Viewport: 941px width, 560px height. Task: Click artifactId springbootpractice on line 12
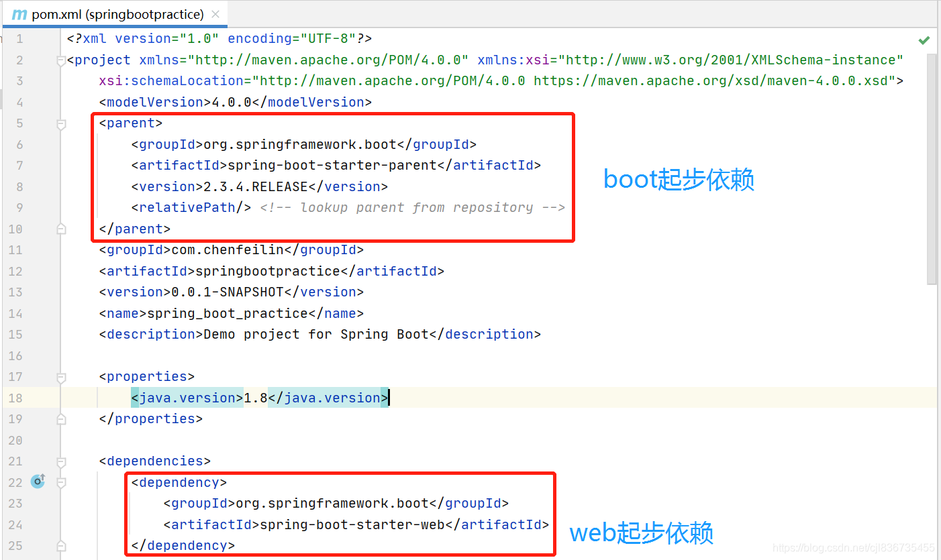(x=272, y=272)
